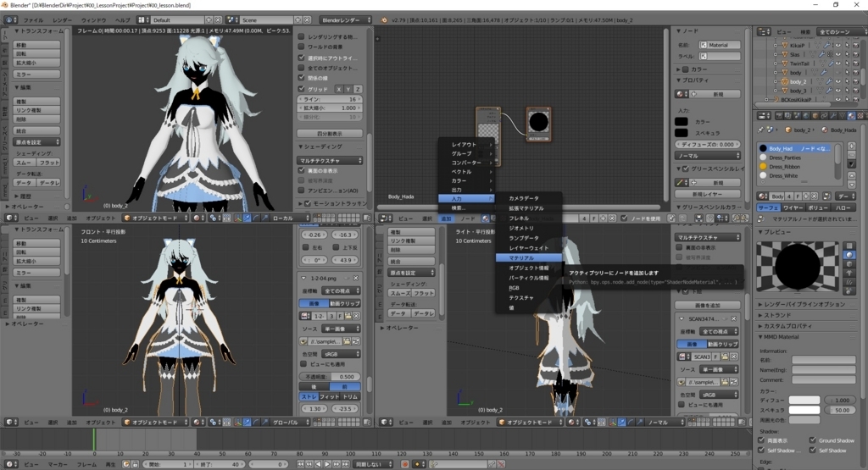Open the オブジェクトモード dropdown in front viewport
This screenshot has width=868, height=470.
[156, 423]
